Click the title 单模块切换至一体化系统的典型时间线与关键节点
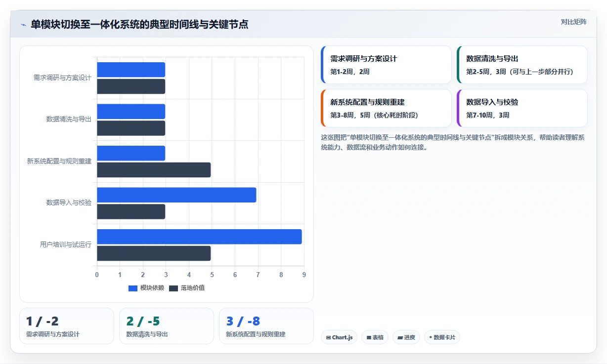 coord(139,24)
